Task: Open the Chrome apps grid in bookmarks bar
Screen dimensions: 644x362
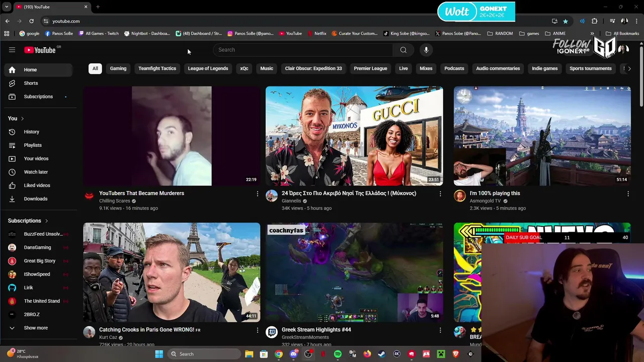Action: tap(7, 34)
